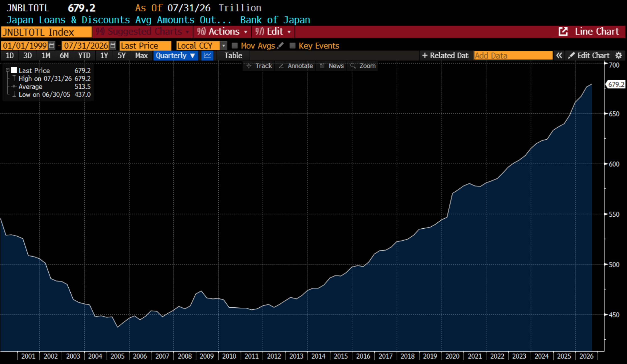Open the chart in a new window icon
This screenshot has height=364, width=627.
563,32
